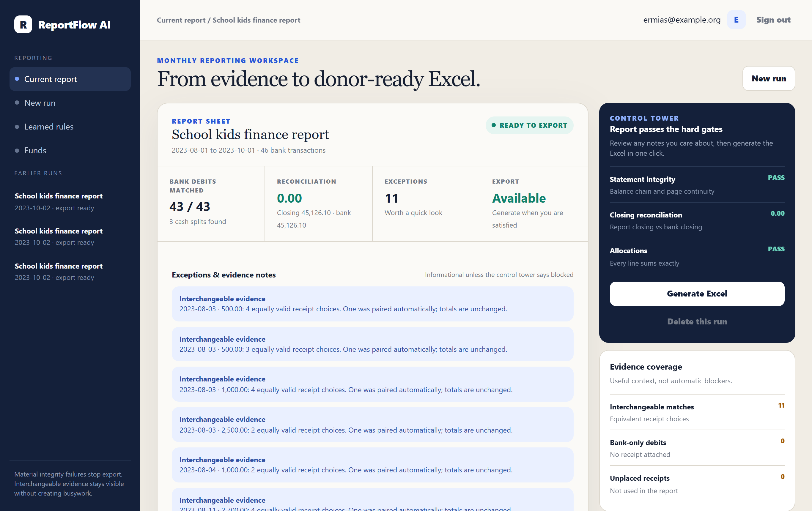Open the user avatar E badge

[x=736, y=20]
